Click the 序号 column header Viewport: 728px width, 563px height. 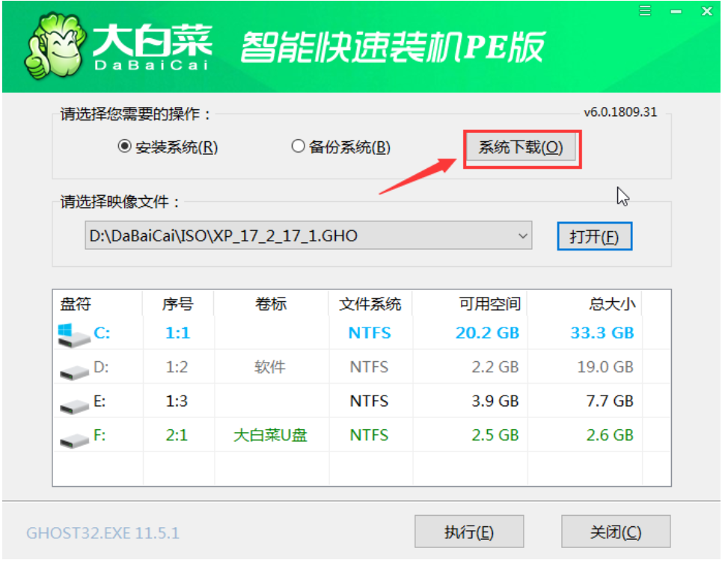(178, 304)
